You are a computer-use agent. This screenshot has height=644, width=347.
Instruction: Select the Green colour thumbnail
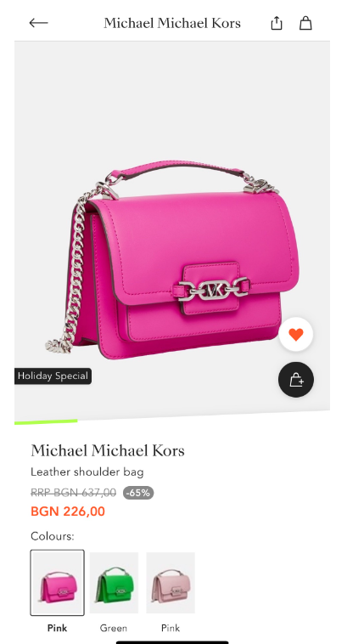click(114, 583)
